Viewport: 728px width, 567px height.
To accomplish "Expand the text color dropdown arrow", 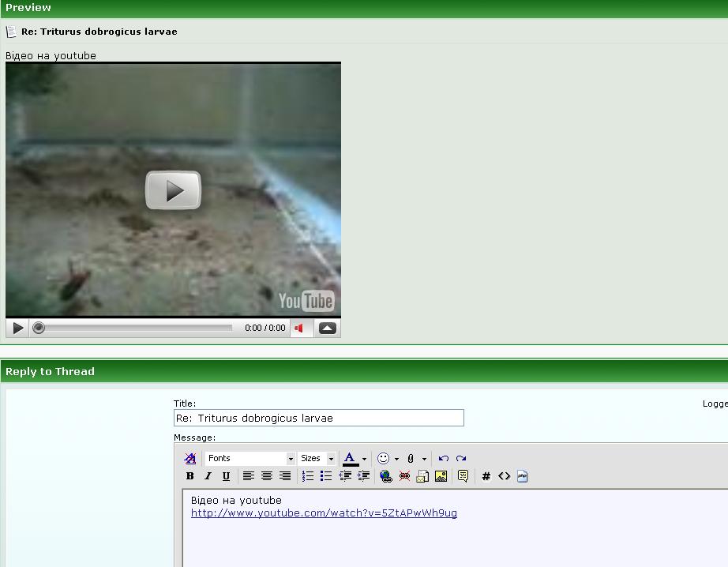I will [x=364, y=459].
